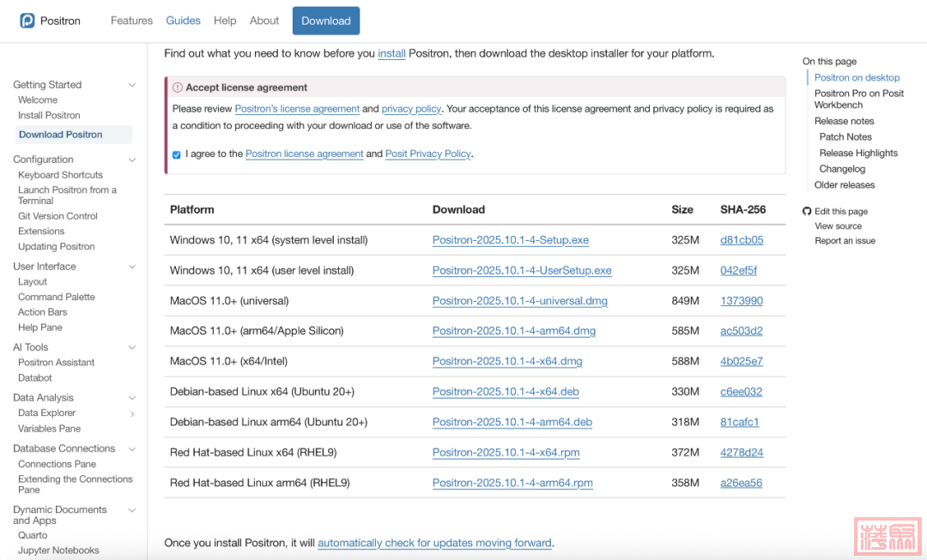
Task: Open the Posit Privacy Policy link
Action: tap(428, 154)
